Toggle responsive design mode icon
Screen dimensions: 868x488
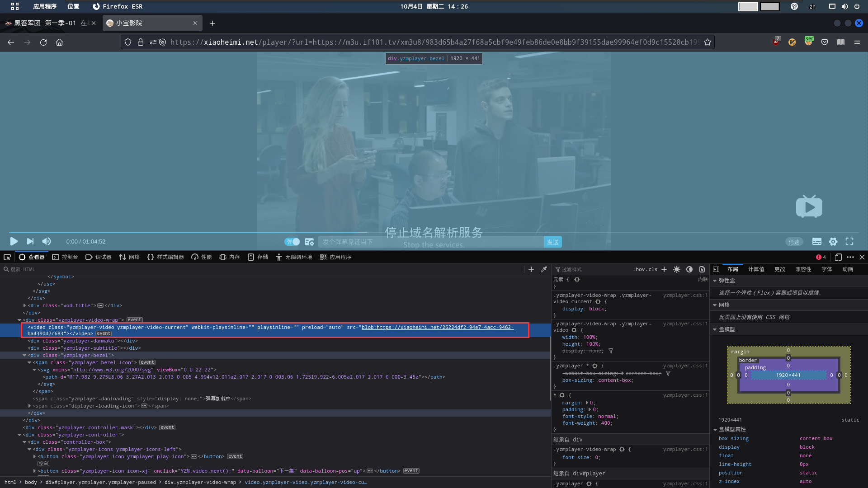[838, 257]
